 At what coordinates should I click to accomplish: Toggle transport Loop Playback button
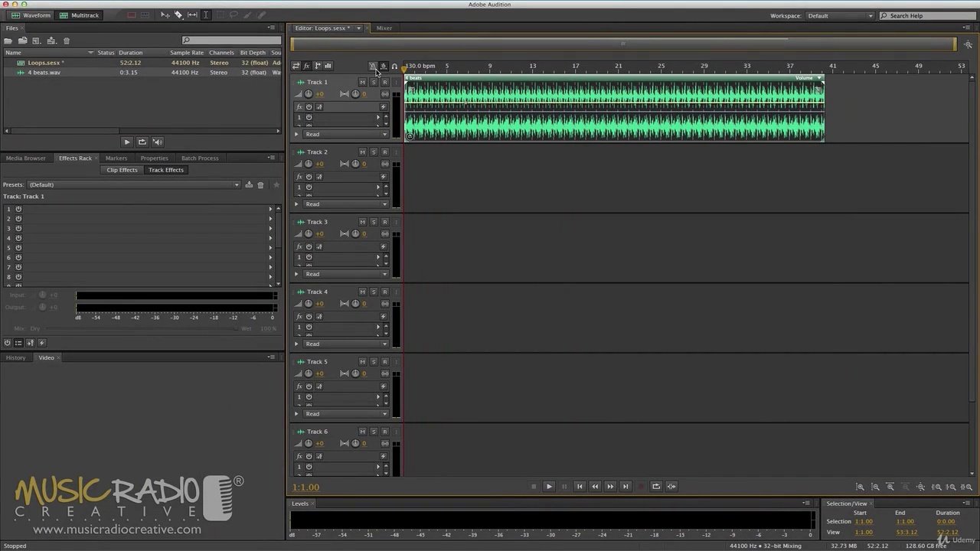tap(656, 486)
